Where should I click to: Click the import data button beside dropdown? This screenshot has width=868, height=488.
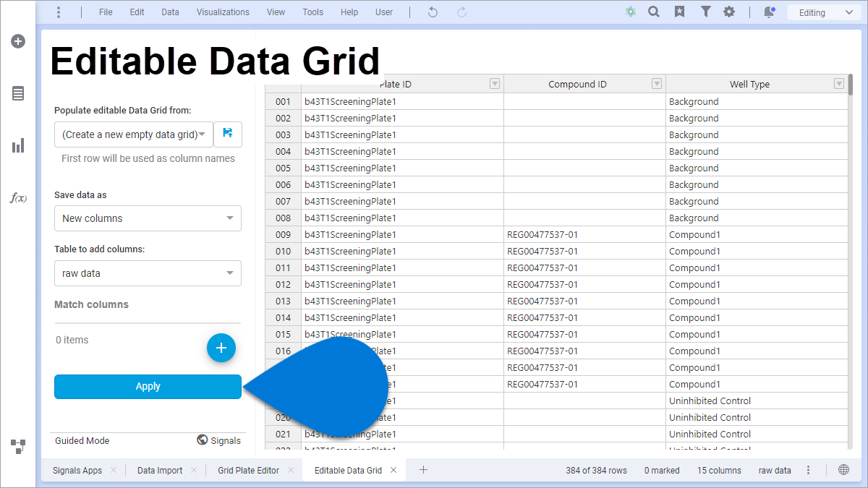point(228,134)
